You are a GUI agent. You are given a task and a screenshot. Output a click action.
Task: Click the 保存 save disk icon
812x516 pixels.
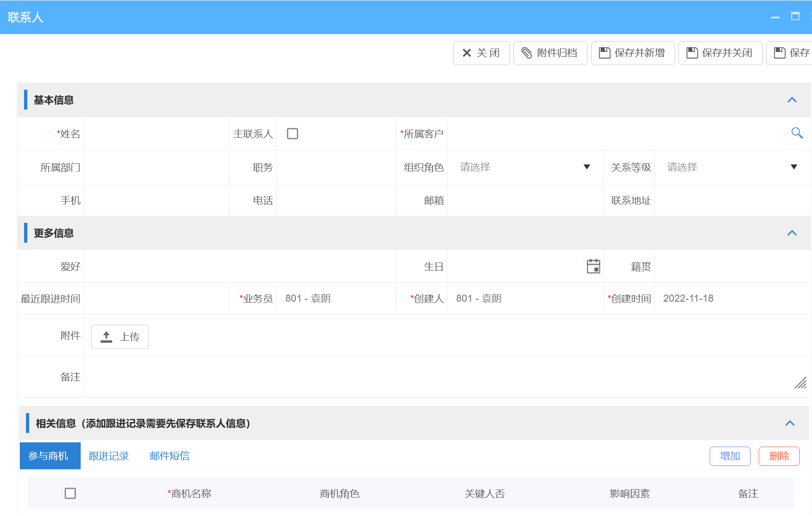(781, 53)
